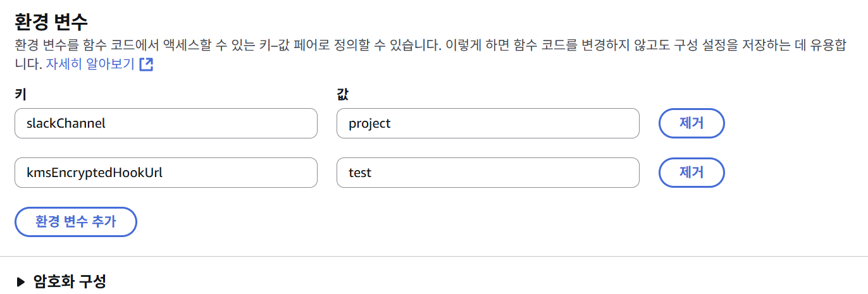The height and width of the screenshot is (294, 868).
Task: Click the divider line above 암호화 구성
Action: coord(434,256)
